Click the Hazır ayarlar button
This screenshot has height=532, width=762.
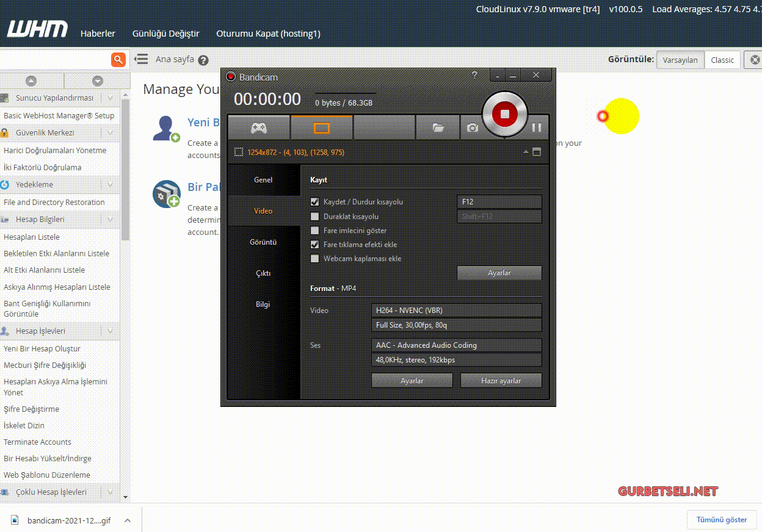pos(501,381)
